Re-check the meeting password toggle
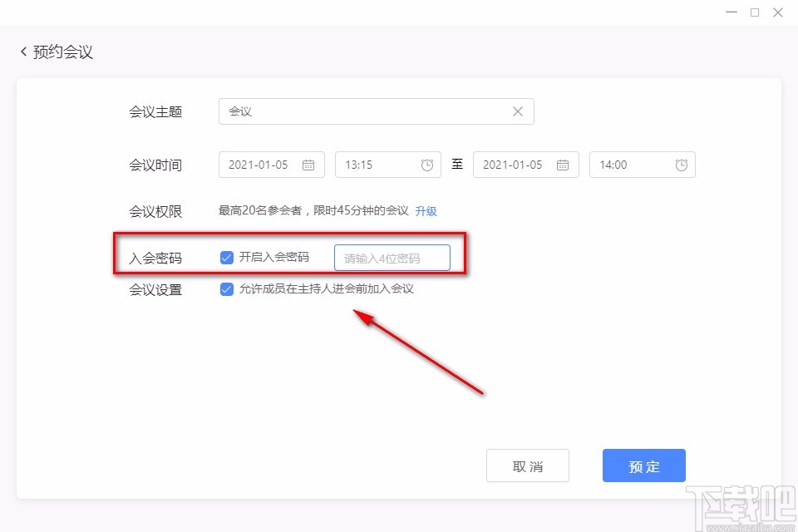This screenshot has height=532, width=798. pyautogui.click(x=226, y=257)
